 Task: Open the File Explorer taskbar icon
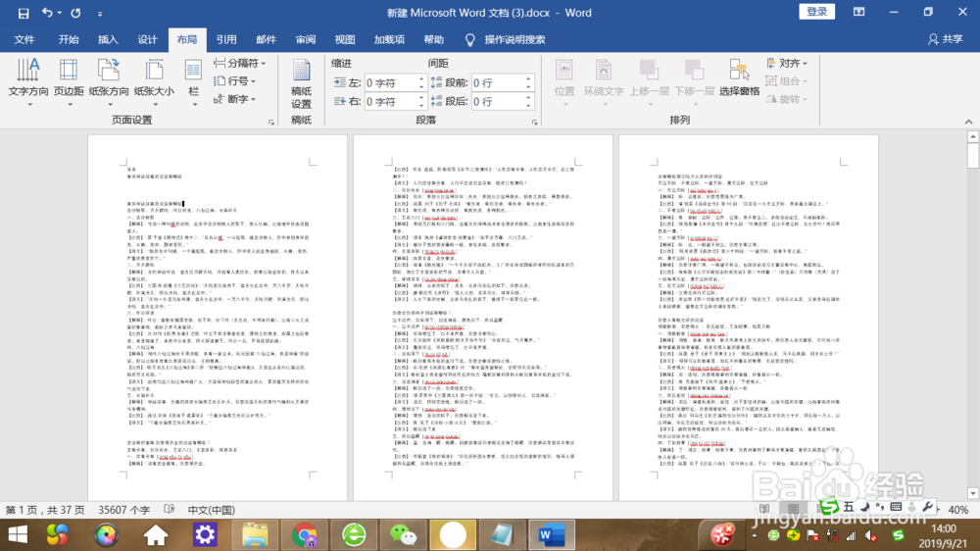pyautogui.click(x=255, y=535)
